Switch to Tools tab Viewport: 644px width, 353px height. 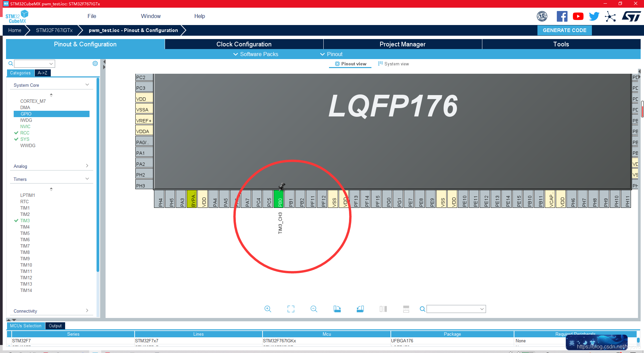[x=561, y=44]
